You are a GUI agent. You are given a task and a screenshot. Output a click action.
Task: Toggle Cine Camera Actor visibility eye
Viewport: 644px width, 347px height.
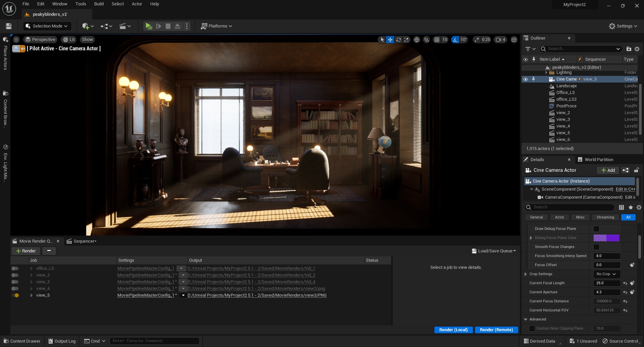click(x=526, y=79)
